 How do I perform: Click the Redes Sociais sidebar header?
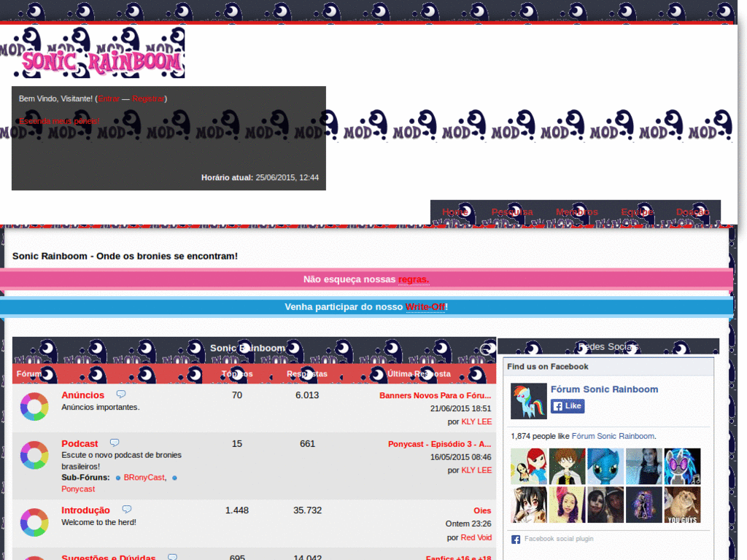[608, 346]
